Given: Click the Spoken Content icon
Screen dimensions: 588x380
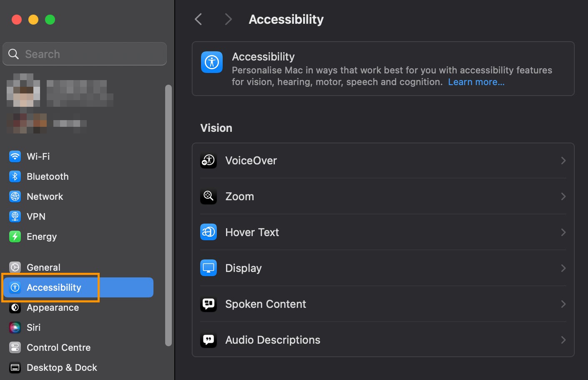Looking at the screenshot, I should [209, 304].
